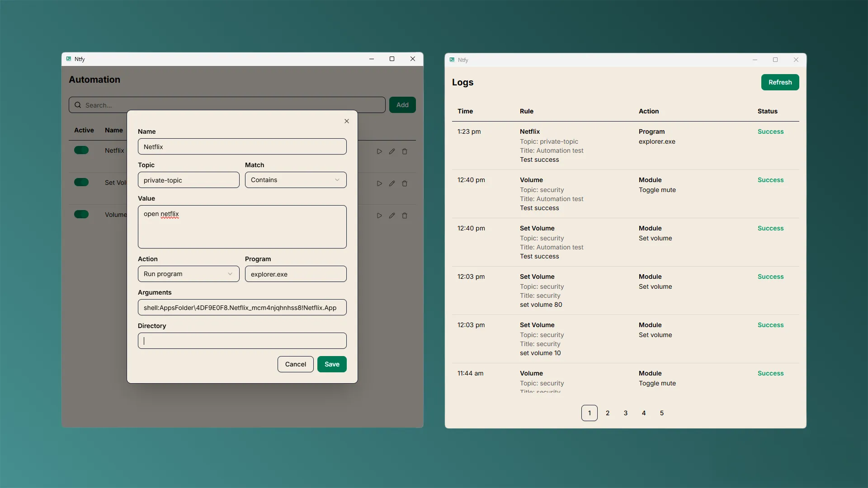The image size is (868, 488).
Task: Click the Arguments field with shell:AppsFolder path
Action: pos(242,307)
